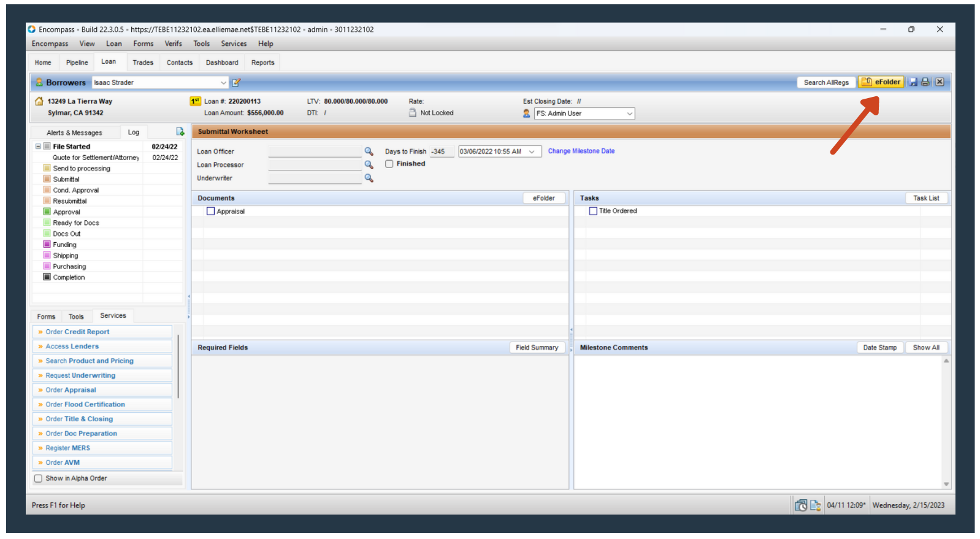The image size is (980, 539).
Task: Click the Loan Officer lookup magnifier
Action: 369,151
